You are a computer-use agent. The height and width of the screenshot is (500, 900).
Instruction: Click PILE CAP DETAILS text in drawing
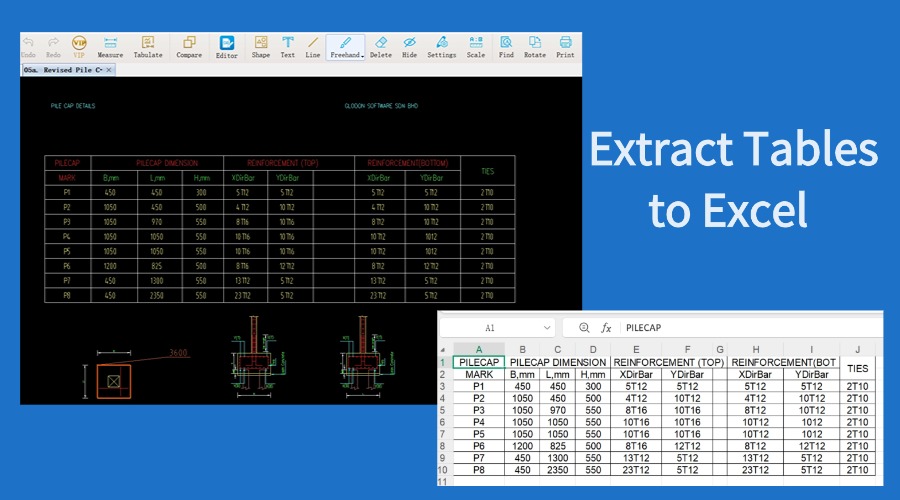(73, 106)
